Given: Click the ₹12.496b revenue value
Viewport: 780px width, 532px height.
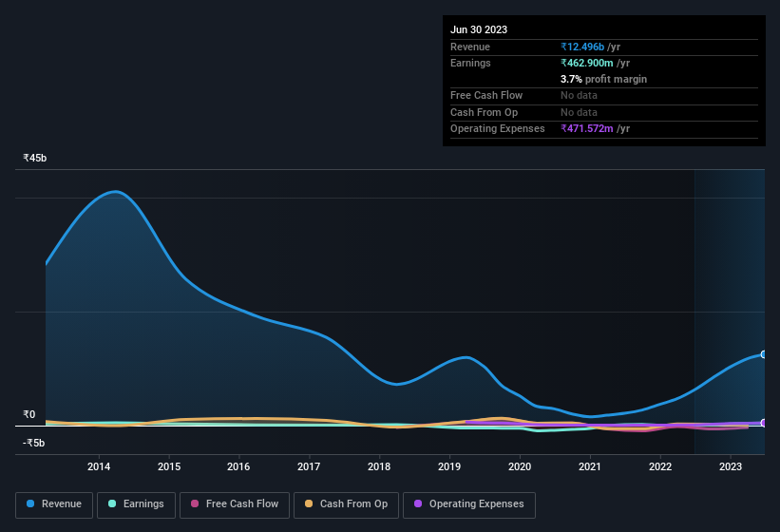Looking at the screenshot, I should [x=582, y=47].
